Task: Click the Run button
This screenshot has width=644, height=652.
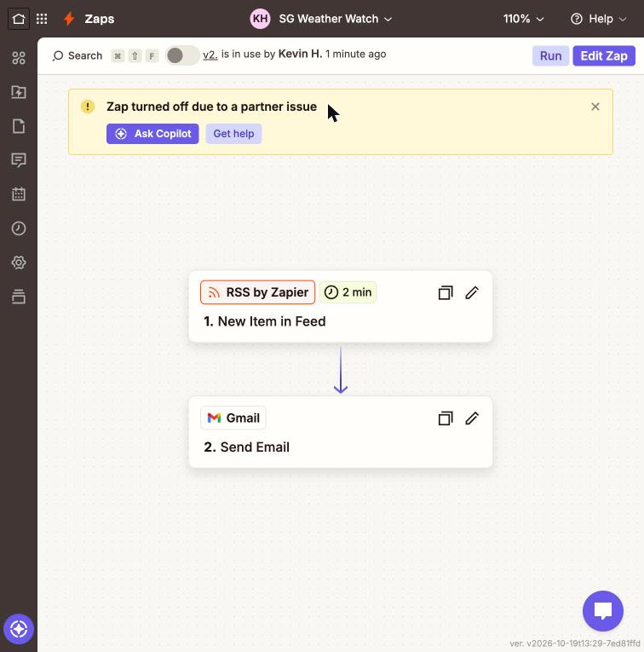Action: tap(550, 55)
